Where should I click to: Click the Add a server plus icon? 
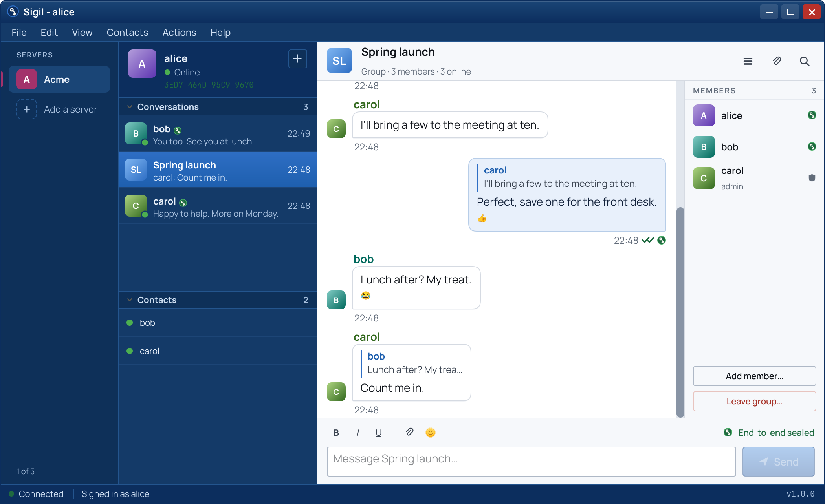(27, 109)
